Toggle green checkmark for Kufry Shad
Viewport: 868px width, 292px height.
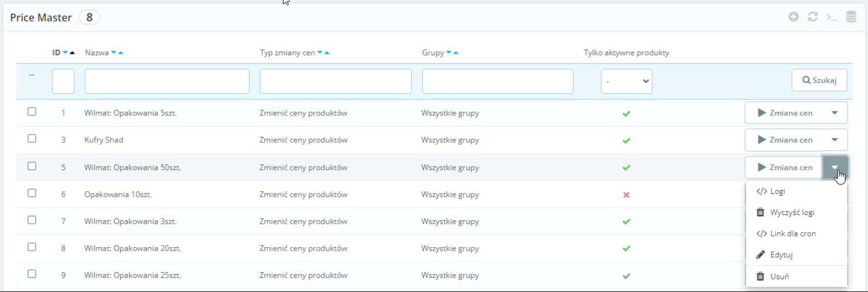626,140
